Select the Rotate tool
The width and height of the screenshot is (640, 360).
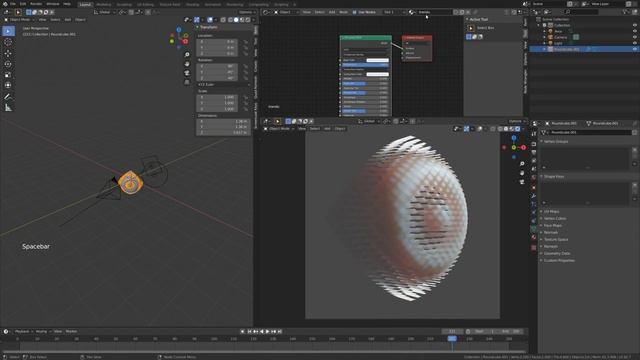pyautogui.click(x=8, y=64)
